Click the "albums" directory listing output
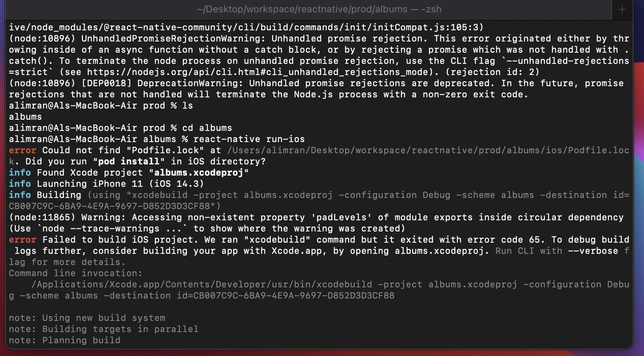Screen dimensions: 644x356 click(x=25, y=117)
